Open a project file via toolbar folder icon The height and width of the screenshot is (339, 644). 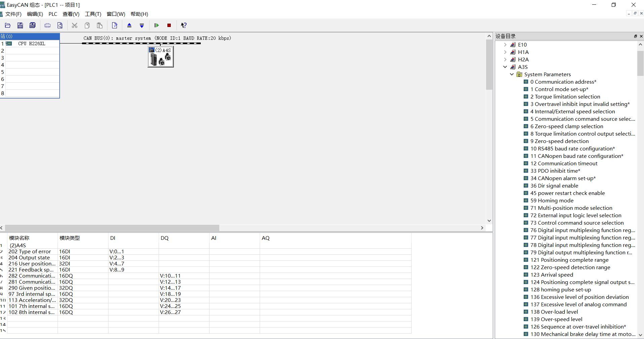click(8, 25)
